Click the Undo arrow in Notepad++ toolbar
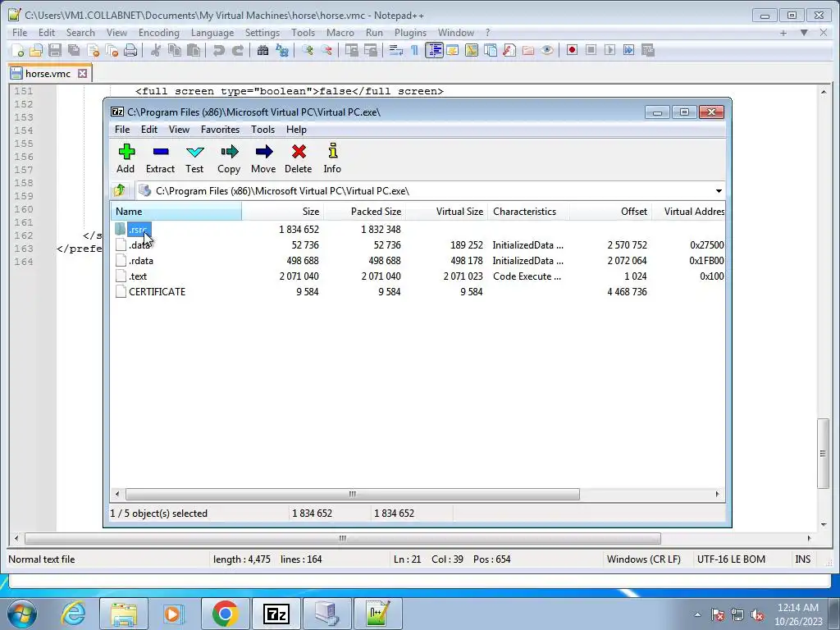Viewport: 840px width, 630px height. 218,50
